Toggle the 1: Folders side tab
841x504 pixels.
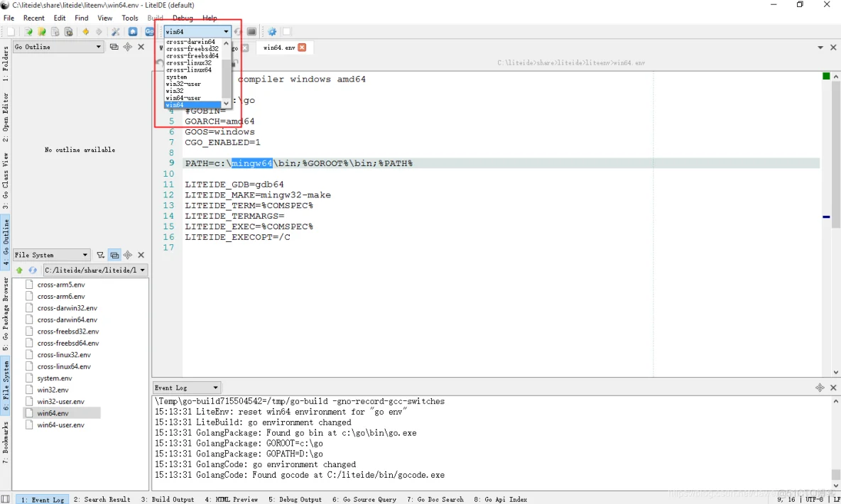click(6, 63)
